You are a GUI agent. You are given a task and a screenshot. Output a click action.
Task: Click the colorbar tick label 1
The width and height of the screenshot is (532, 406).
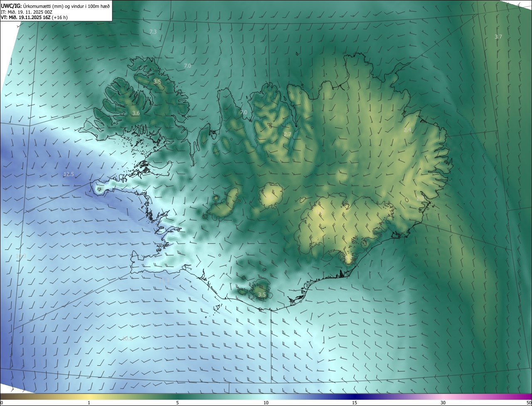click(89, 403)
